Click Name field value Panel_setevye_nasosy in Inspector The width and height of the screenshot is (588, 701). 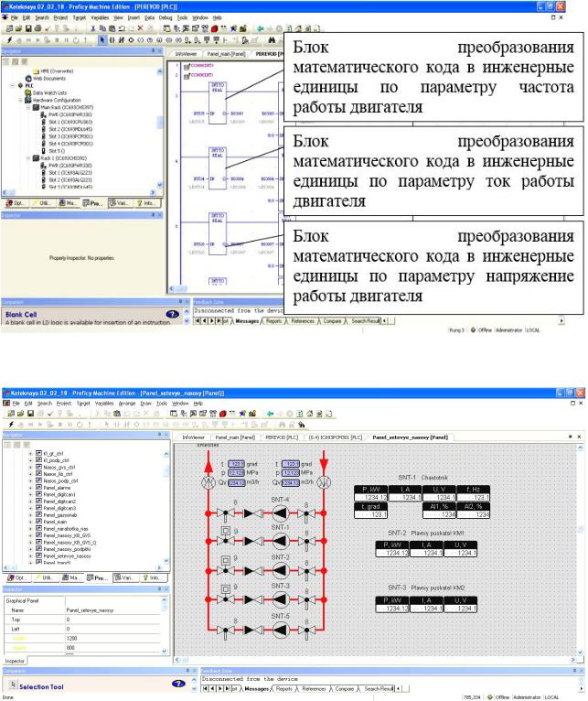[x=90, y=610]
